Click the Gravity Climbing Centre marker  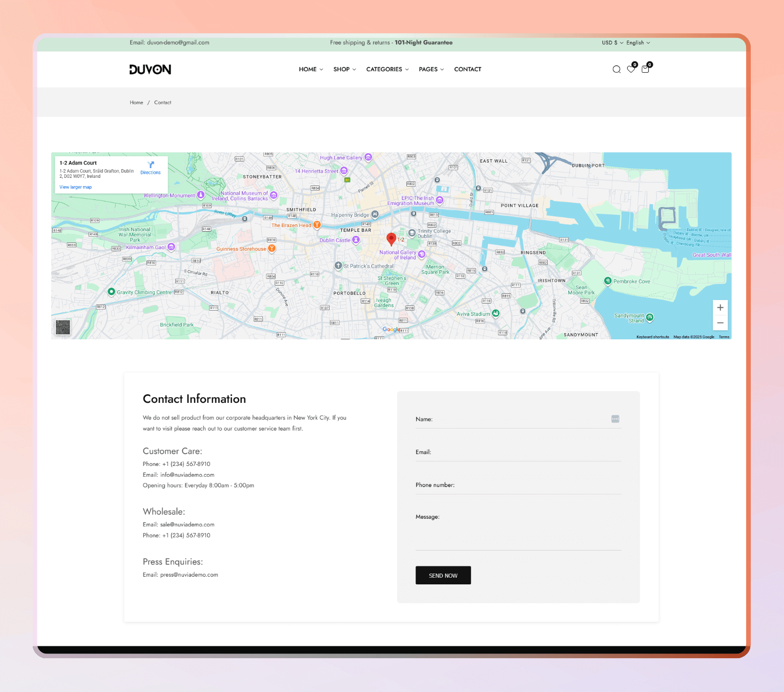pyautogui.click(x=111, y=292)
